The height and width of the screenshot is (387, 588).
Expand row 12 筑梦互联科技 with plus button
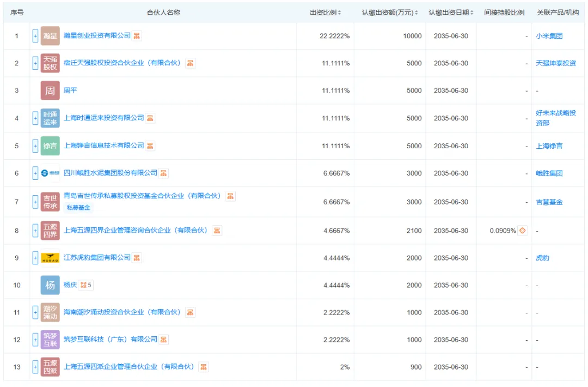pos(35,340)
